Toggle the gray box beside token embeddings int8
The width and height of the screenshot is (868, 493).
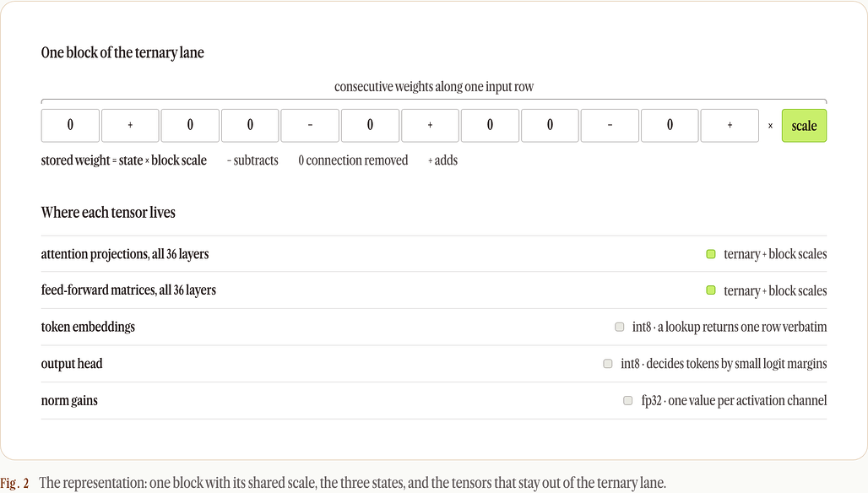point(620,327)
